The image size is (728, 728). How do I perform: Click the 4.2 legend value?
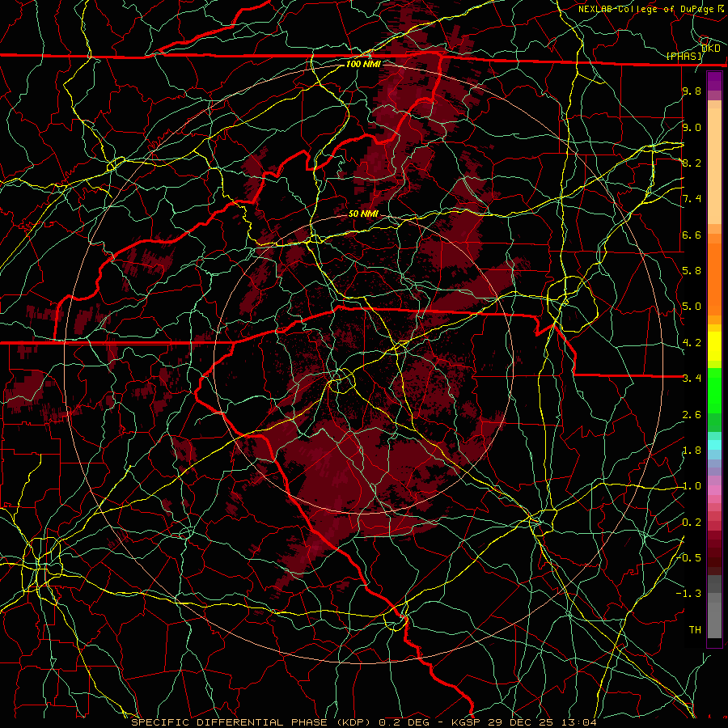pyautogui.click(x=692, y=343)
